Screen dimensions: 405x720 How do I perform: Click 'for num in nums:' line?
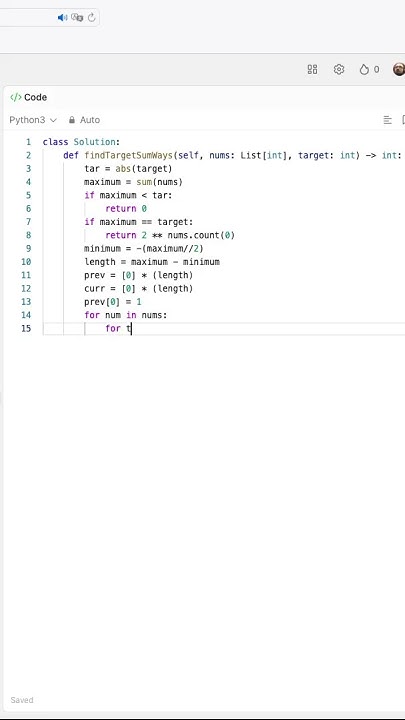[x=126, y=315]
